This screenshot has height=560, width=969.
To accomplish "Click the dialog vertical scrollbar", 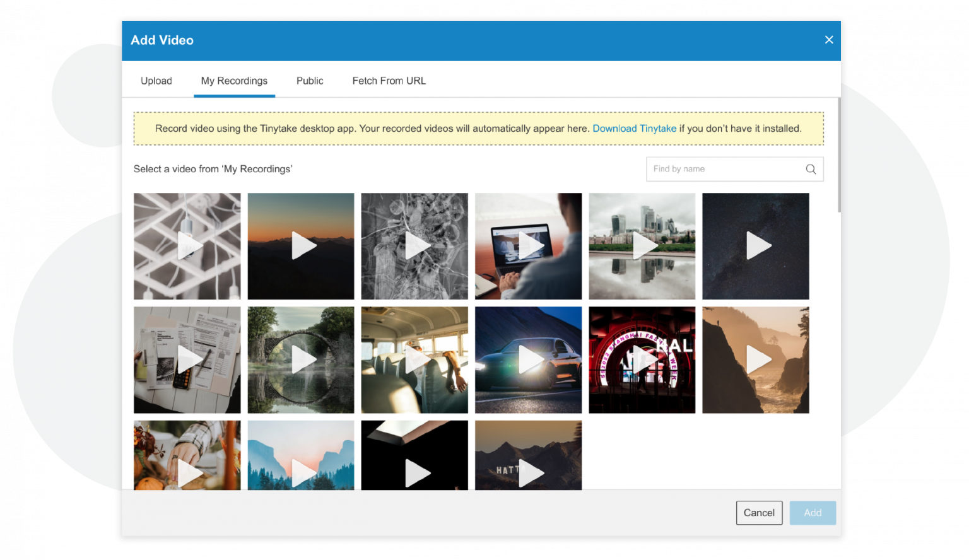I will coord(838,156).
